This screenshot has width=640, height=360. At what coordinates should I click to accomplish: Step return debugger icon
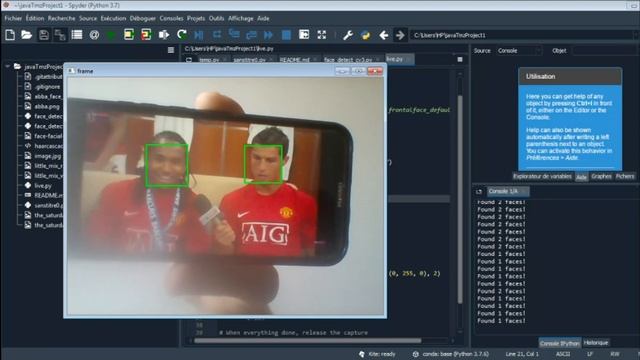coord(251,35)
